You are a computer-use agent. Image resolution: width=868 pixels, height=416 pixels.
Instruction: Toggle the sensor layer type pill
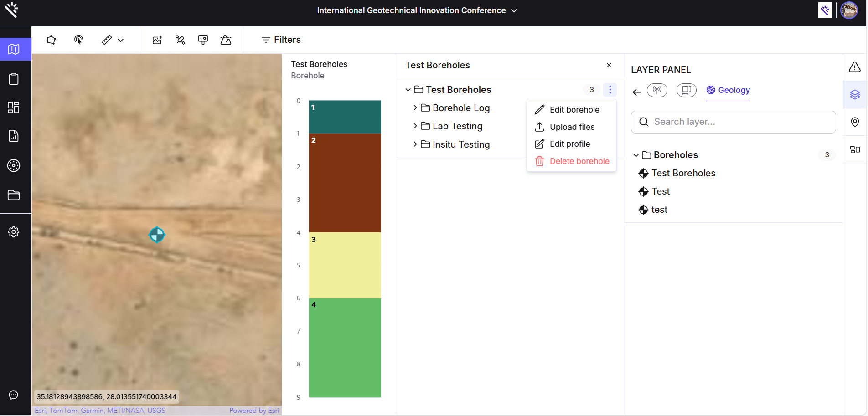pos(657,90)
